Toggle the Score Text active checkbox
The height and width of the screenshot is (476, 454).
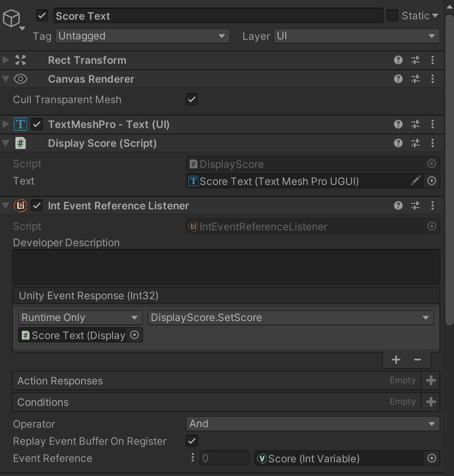[42, 15]
